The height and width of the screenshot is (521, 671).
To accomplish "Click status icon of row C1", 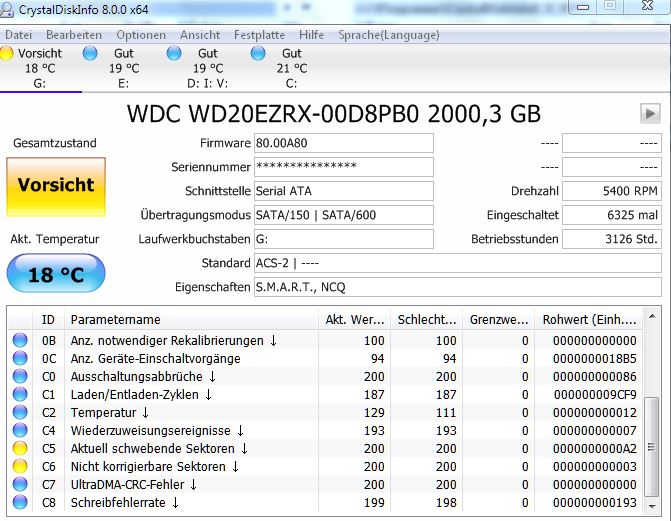I will click(20, 394).
